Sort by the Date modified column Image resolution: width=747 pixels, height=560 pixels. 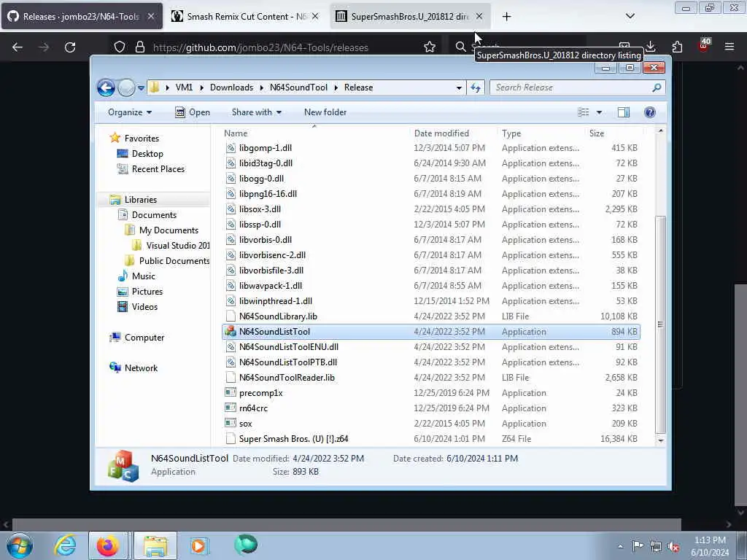(x=441, y=133)
